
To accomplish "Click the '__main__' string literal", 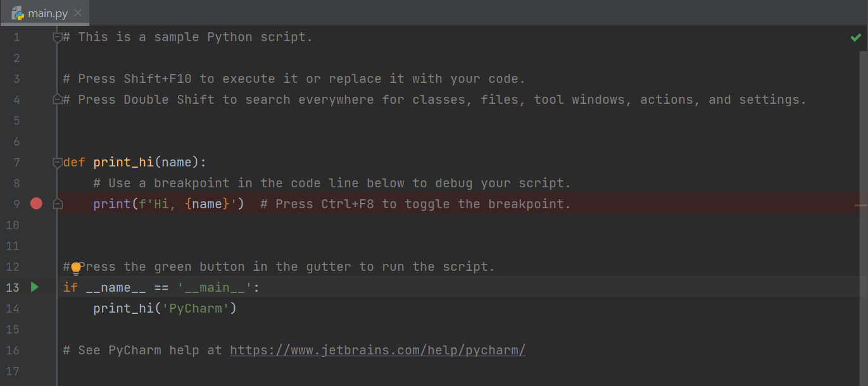I will [x=214, y=287].
